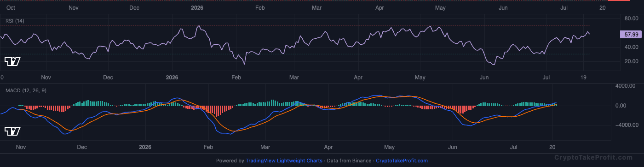
Task: Click the TradingView logo in RSI pane
Action: click(x=12, y=61)
